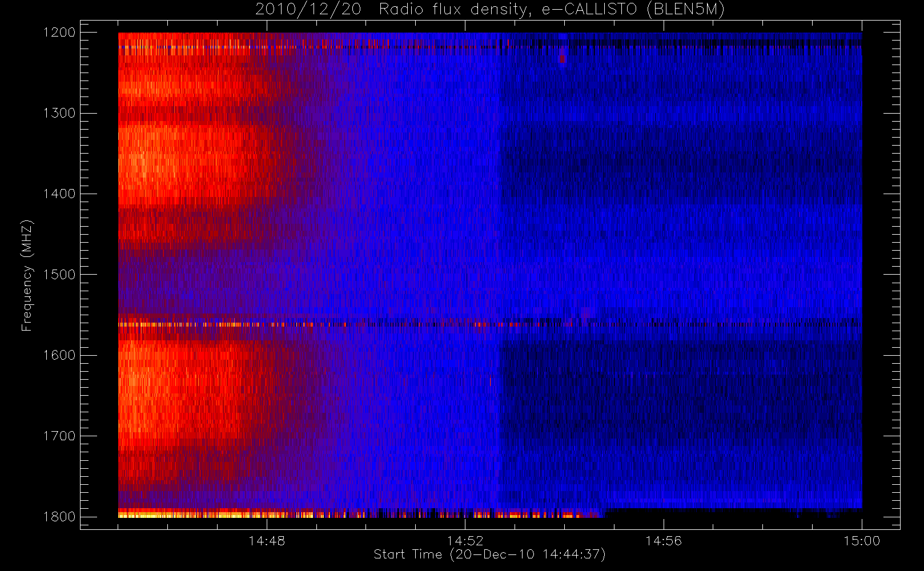Click the 15:00 time tick label
The image size is (924, 571).
[862, 541]
